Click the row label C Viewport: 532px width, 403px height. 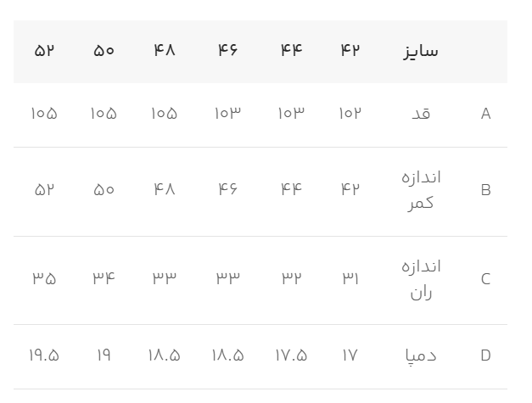[486, 279]
